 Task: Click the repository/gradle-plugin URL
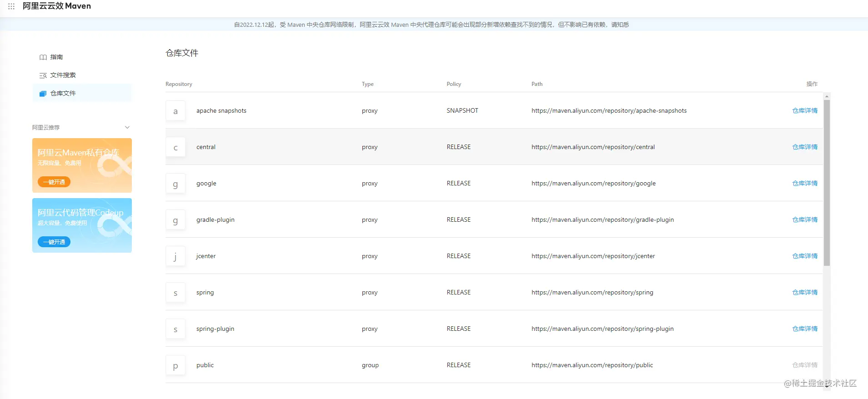pyautogui.click(x=602, y=220)
